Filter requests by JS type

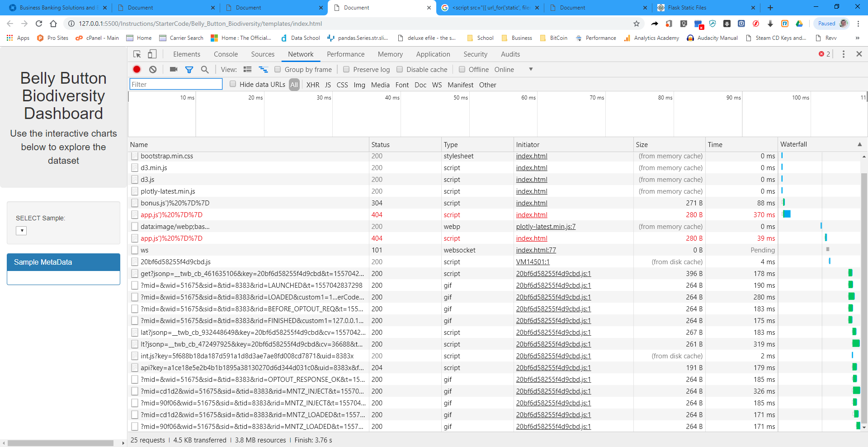(x=328, y=85)
